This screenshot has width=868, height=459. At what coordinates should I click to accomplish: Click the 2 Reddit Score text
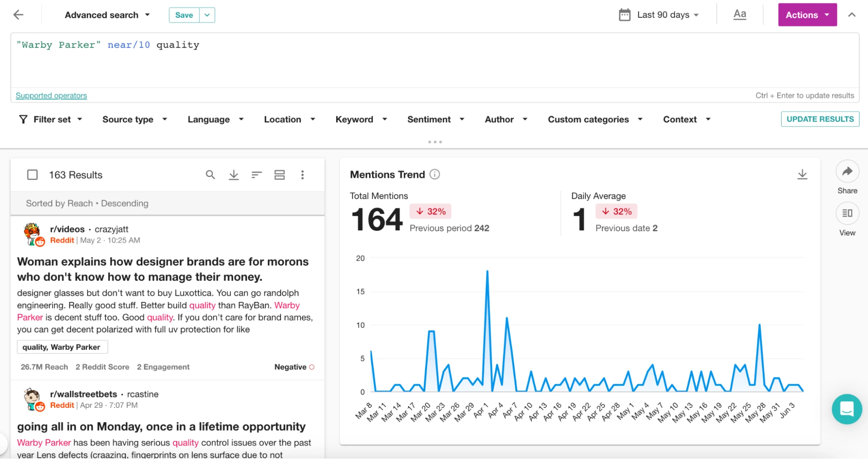[102, 367]
